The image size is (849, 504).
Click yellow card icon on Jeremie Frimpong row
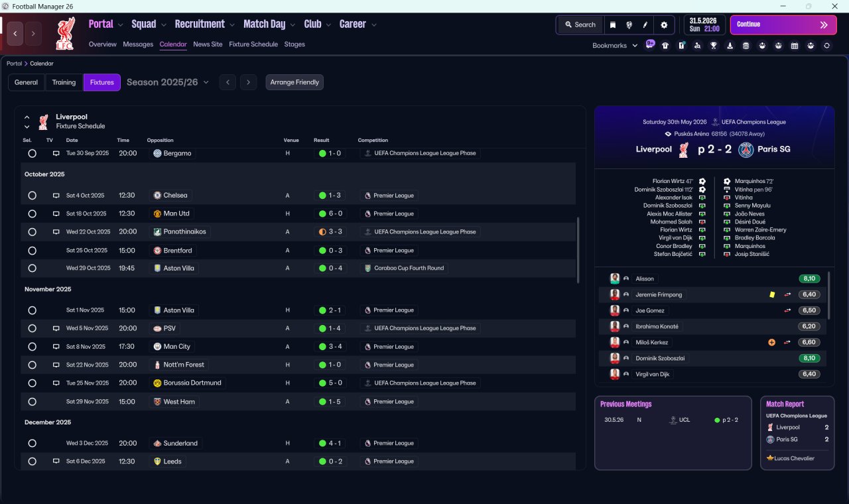(x=772, y=294)
